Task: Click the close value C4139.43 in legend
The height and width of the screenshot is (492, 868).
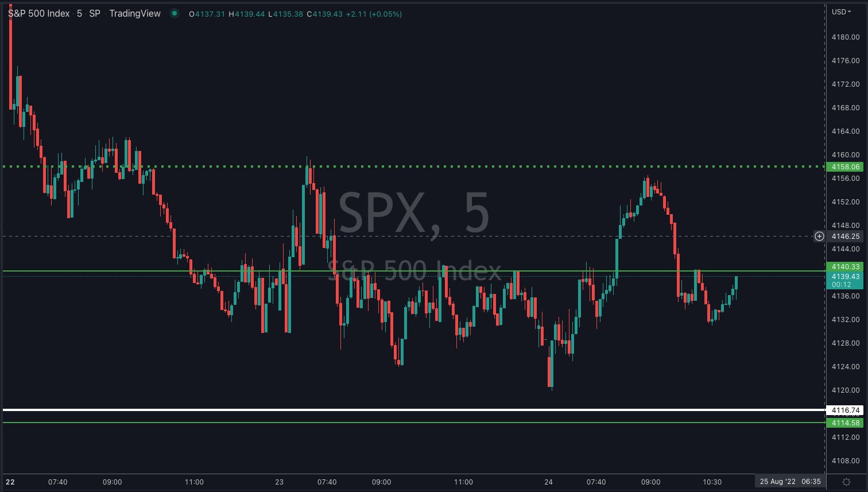Action: (324, 14)
